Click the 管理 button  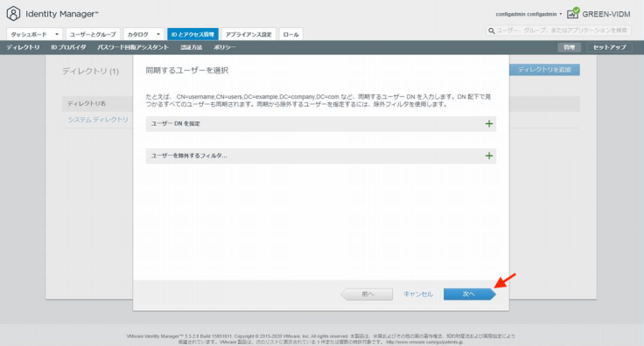570,47
